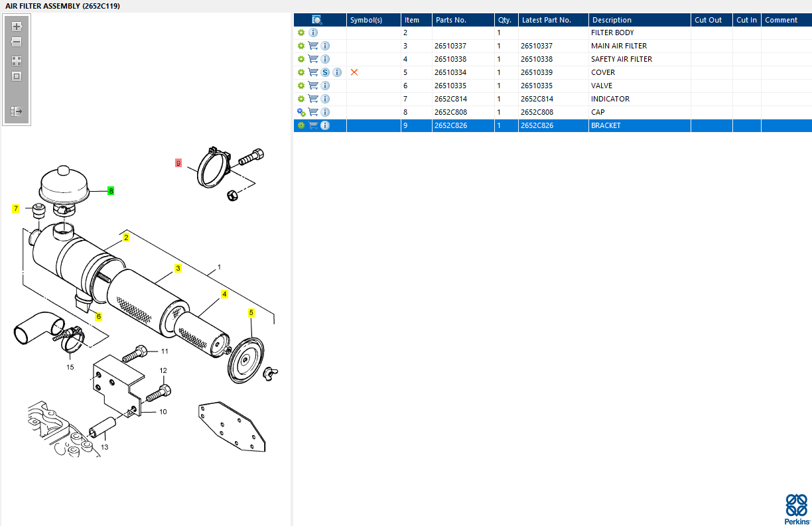This screenshot has height=526, width=812.
Task: Sort by Description column header
Action: 640,20
